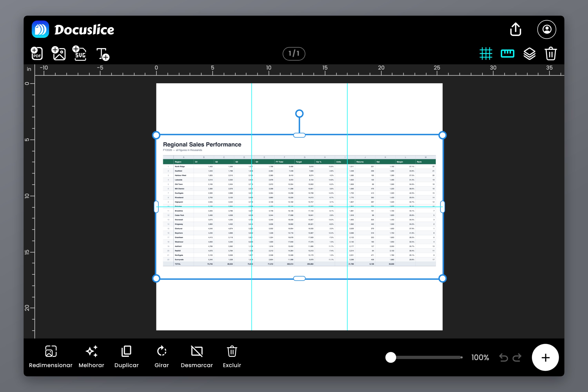588x392 pixels.
Task: Add a PDF to the page
Action: (x=37, y=53)
